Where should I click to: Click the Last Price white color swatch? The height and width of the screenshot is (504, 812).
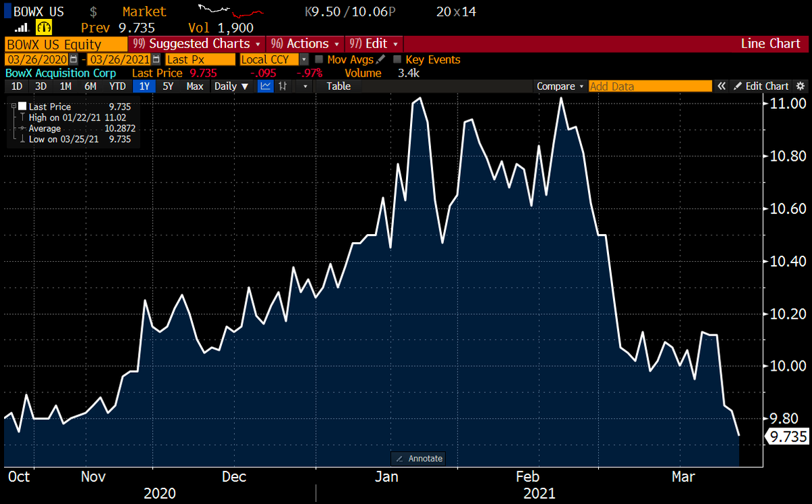22,107
